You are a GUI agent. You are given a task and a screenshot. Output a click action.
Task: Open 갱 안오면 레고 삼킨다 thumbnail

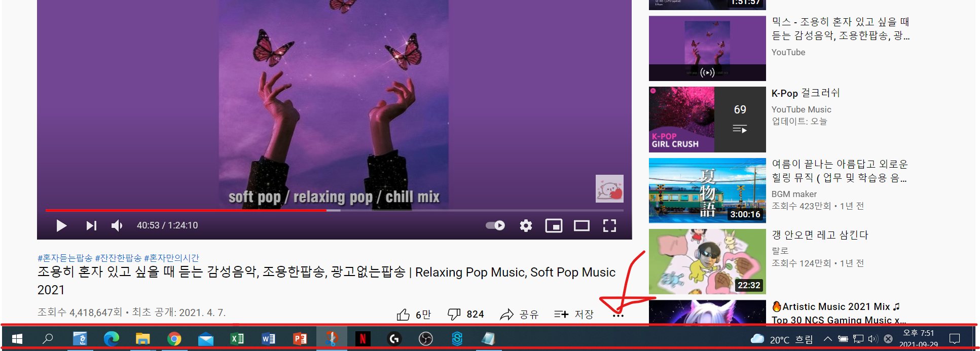pos(707,261)
